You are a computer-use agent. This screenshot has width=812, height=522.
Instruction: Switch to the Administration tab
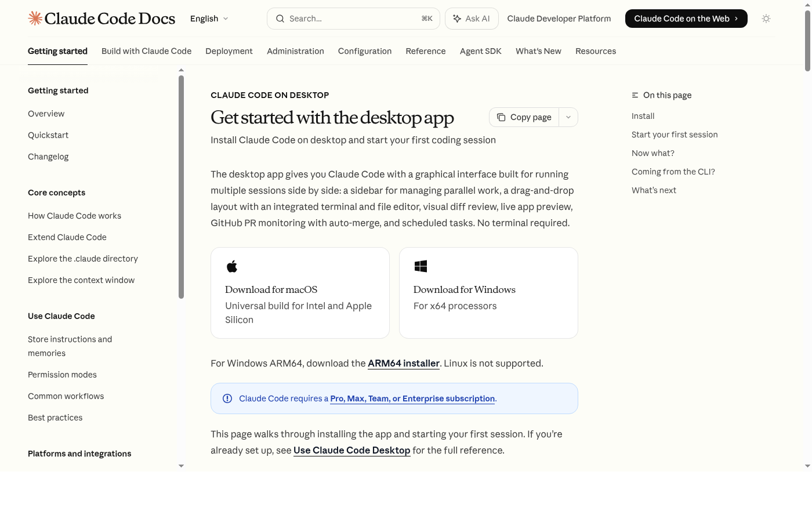pos(295,51)
